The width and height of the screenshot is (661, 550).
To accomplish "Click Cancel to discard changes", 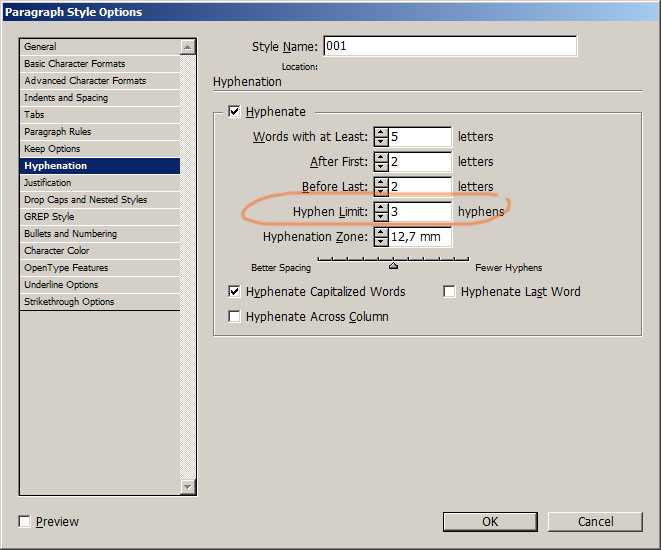I will (x=595, y=522).
